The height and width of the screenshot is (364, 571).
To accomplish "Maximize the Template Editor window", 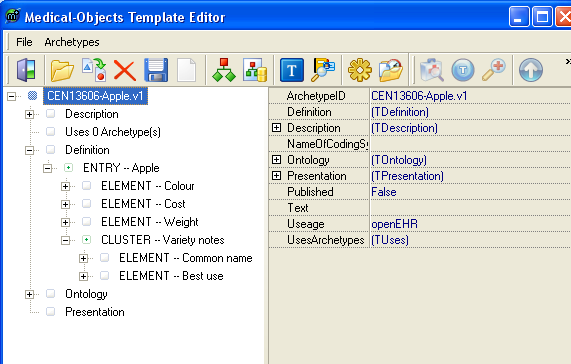I will coord(542,17).
